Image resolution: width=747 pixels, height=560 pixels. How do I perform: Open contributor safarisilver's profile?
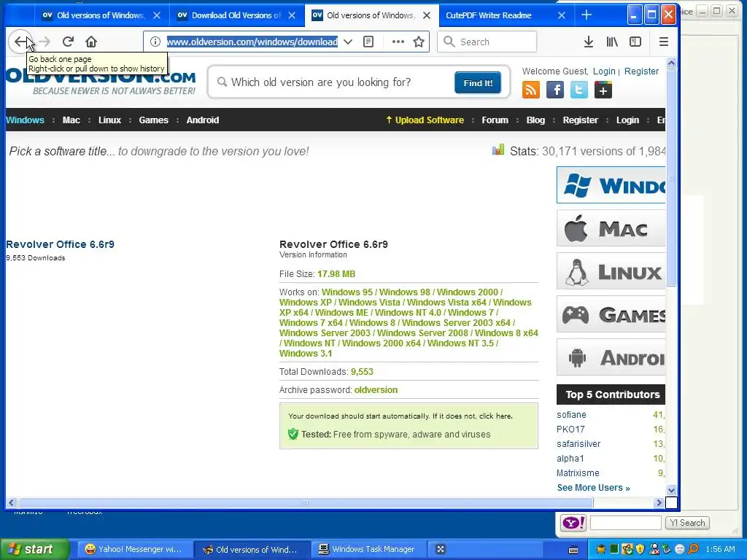(578, 444)
